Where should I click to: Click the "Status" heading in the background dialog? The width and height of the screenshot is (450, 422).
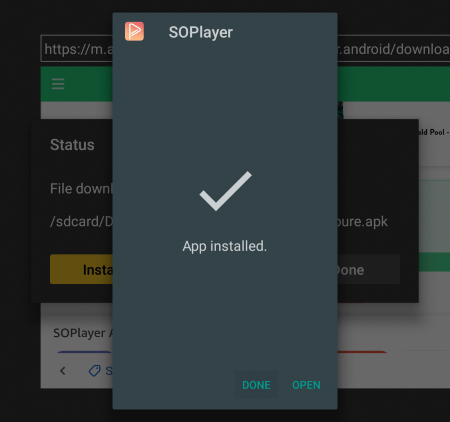[72, 145]
